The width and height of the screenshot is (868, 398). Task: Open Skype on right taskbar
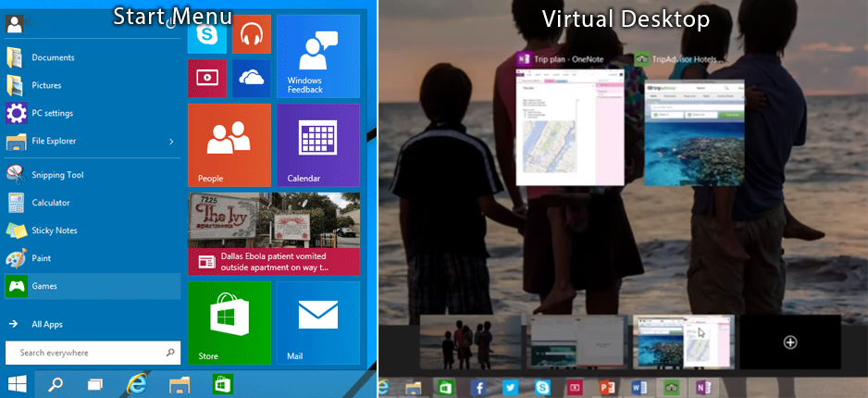tap(542, 388)
